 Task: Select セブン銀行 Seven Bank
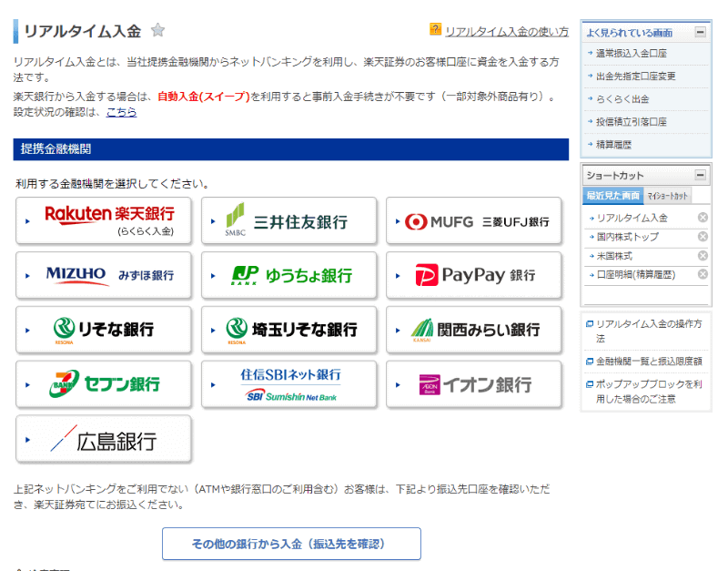pyautogui.click(x=103, y=384)
